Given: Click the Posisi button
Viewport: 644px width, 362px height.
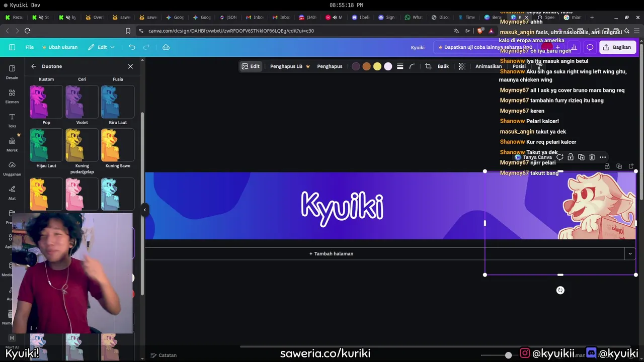Looking at the screenshot, I should click(x=519, y=66).
